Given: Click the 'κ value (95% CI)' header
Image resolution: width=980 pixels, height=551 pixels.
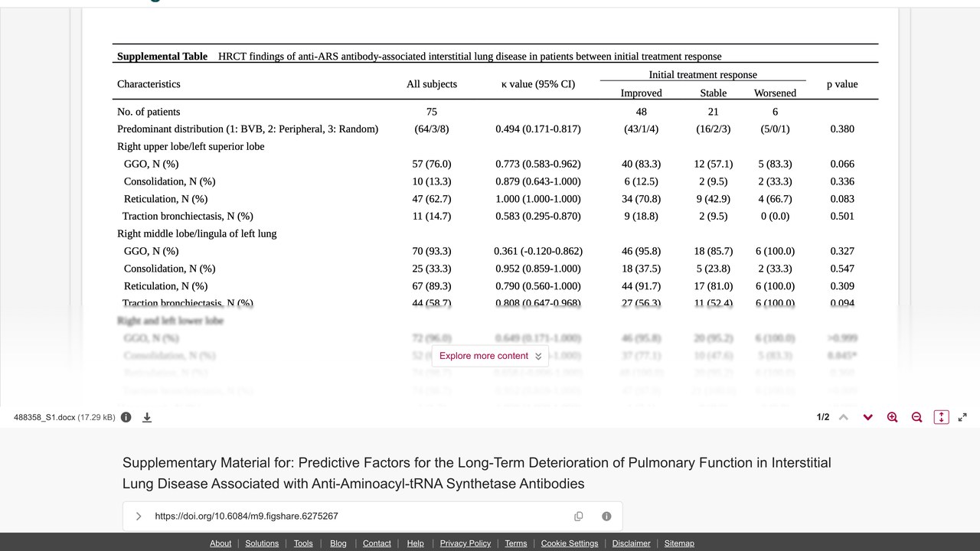Looking at the screenshot, I should pyautogui.click(x=538, y=84).
